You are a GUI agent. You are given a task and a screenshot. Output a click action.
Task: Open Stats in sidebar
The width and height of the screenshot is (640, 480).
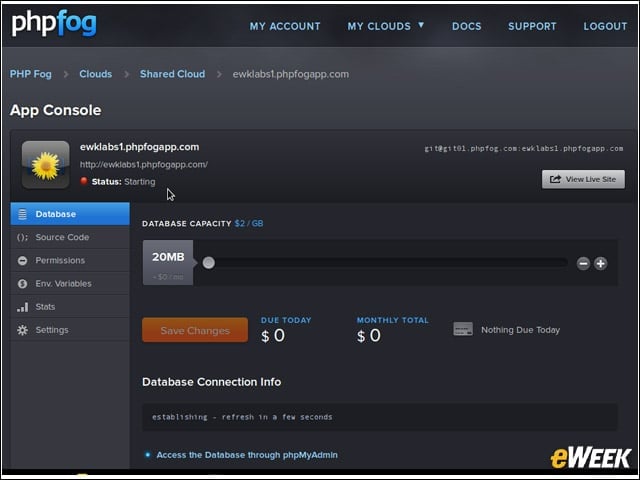[x=70, y=307]
